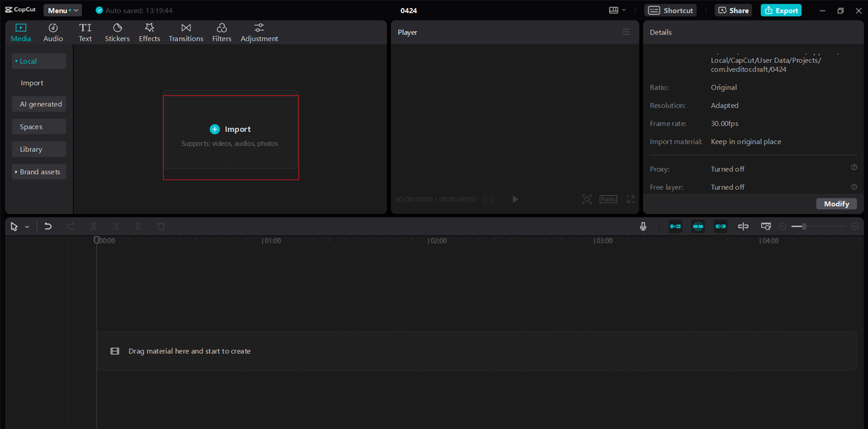Click the Delete left trim icon
This screenshot has width=868, height=429.
[x=116, y=226]
